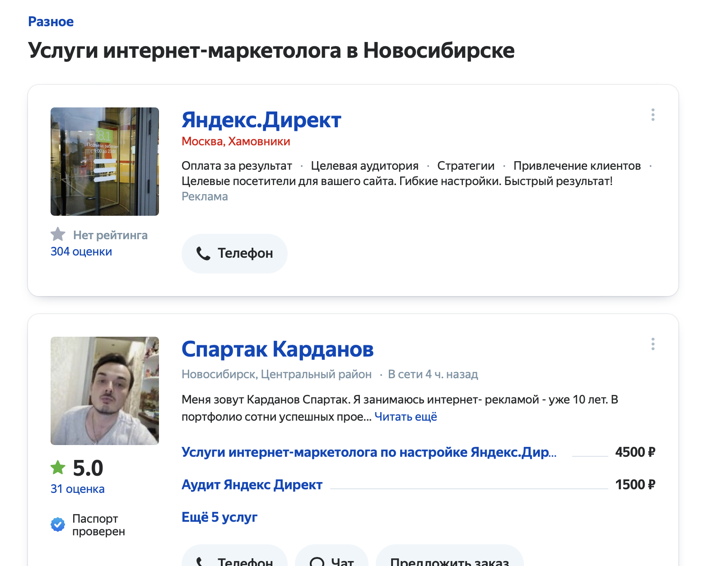Click the 1500 ₽ price

635,484
